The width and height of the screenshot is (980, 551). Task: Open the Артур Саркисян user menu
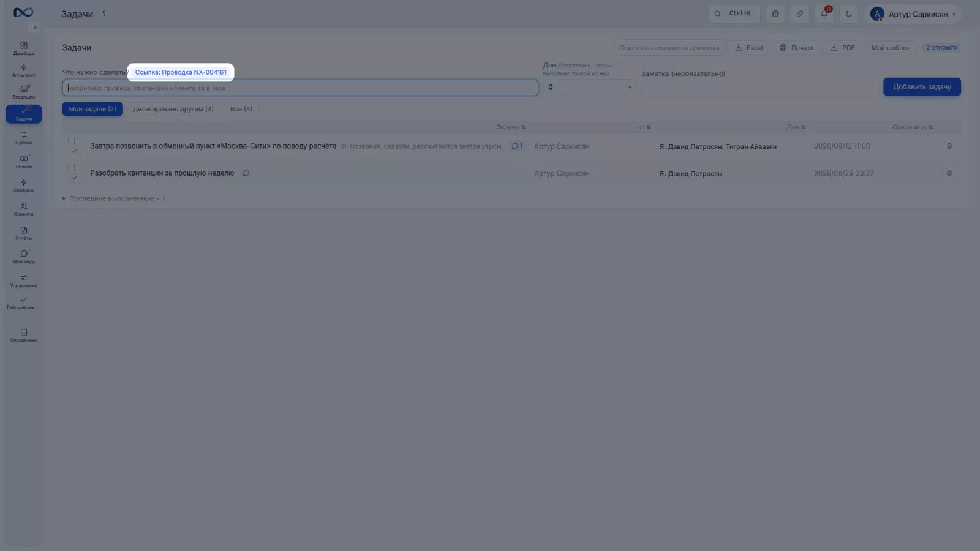tap(913, 13)
